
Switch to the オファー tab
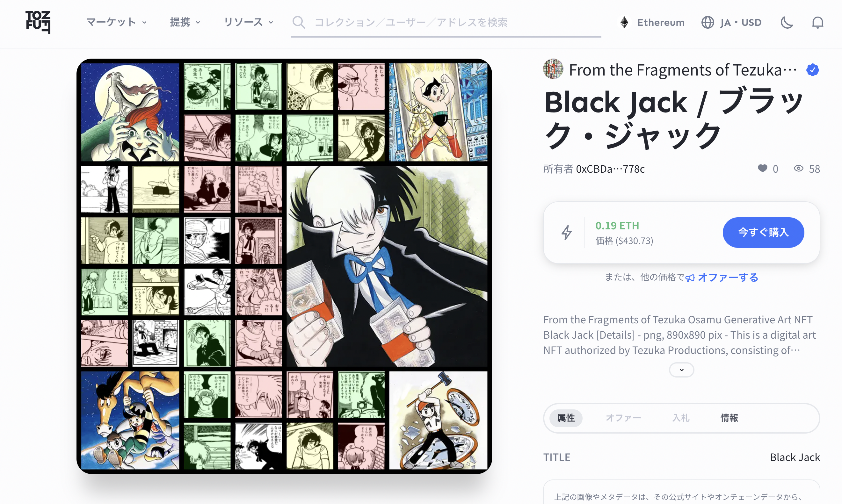pyautogui.click(x=623, y=418)
